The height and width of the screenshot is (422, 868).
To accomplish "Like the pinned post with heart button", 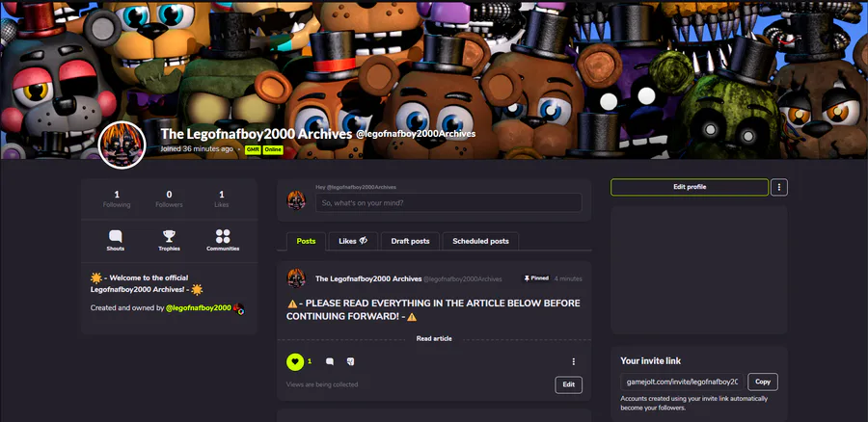I will [x=295, y=361].
